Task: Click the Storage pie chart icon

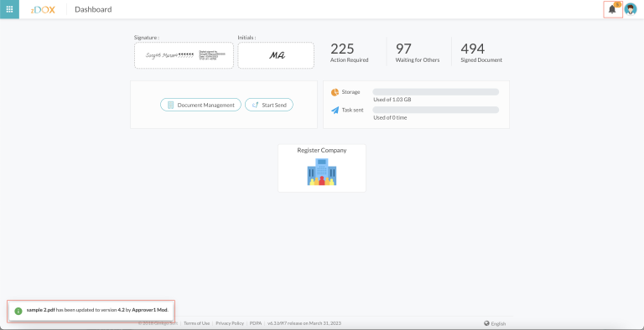Action: (335, 92)
